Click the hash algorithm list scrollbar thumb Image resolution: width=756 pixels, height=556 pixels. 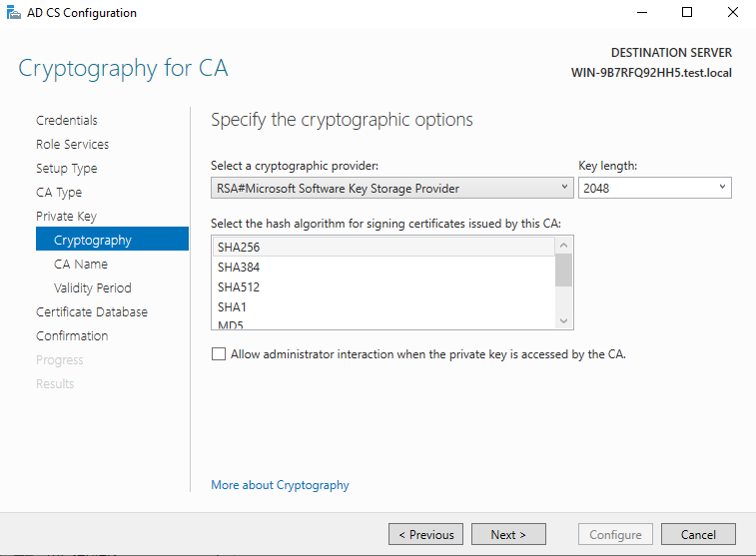click(x=563, y=270)
